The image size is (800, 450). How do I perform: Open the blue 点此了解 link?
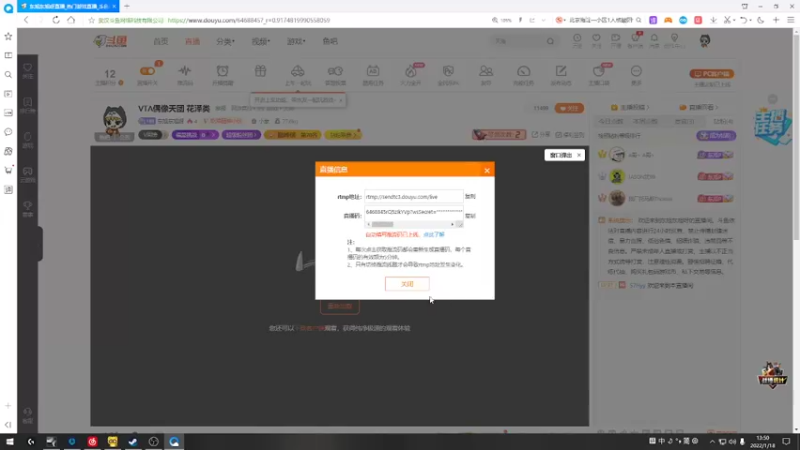pos(434,235)
